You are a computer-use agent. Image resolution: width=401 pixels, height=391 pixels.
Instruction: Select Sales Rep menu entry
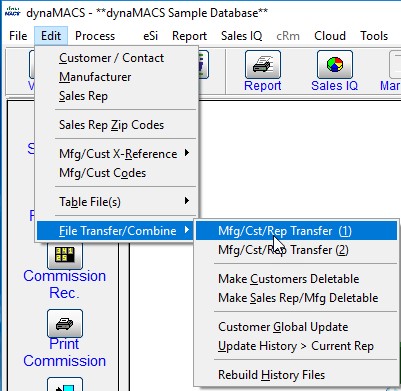click(117, 96)
